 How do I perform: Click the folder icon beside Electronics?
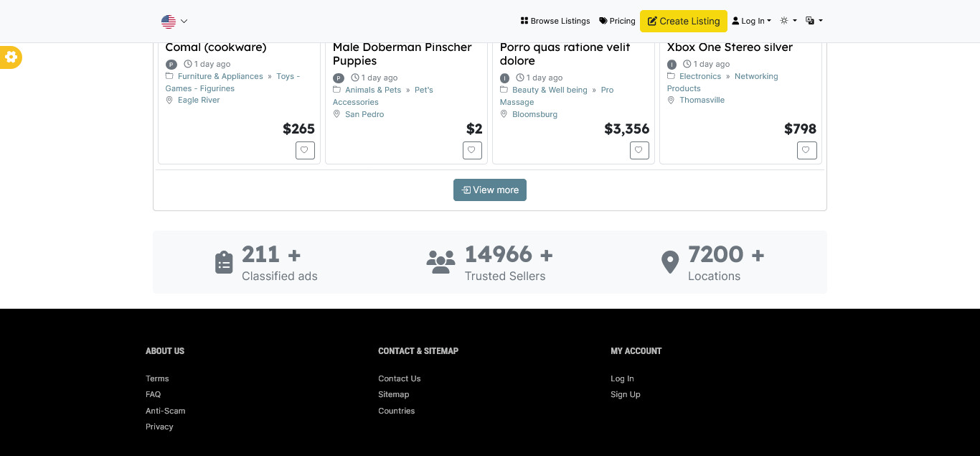(672, 76)
